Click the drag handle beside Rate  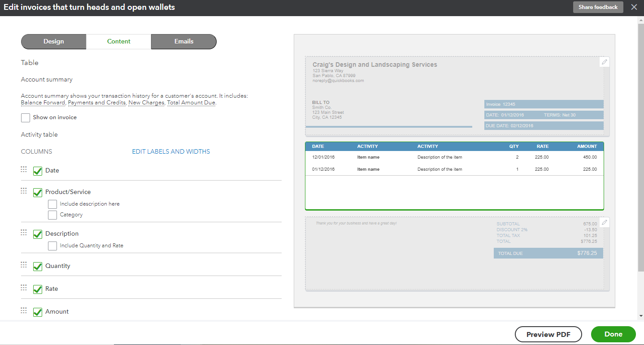click(x=23, y=288)
